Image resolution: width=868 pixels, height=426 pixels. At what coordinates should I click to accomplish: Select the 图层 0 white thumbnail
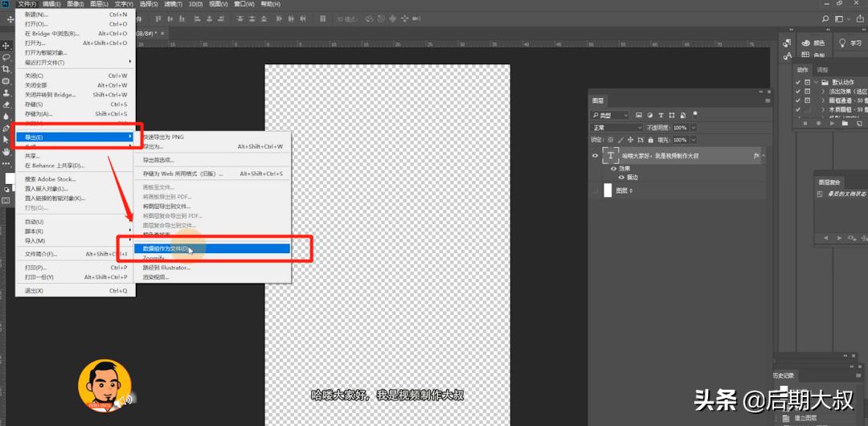(608, 190)
